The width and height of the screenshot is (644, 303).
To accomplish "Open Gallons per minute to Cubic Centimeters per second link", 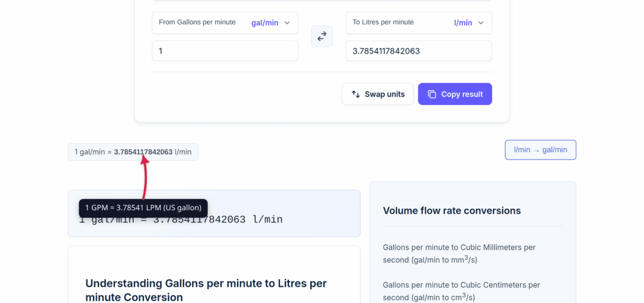I will [461, 291].
